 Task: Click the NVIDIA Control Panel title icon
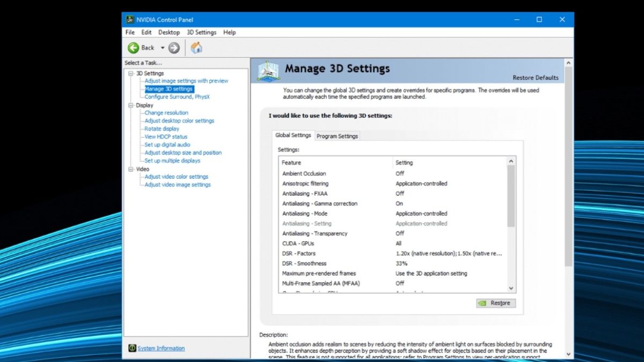point(130,20)
